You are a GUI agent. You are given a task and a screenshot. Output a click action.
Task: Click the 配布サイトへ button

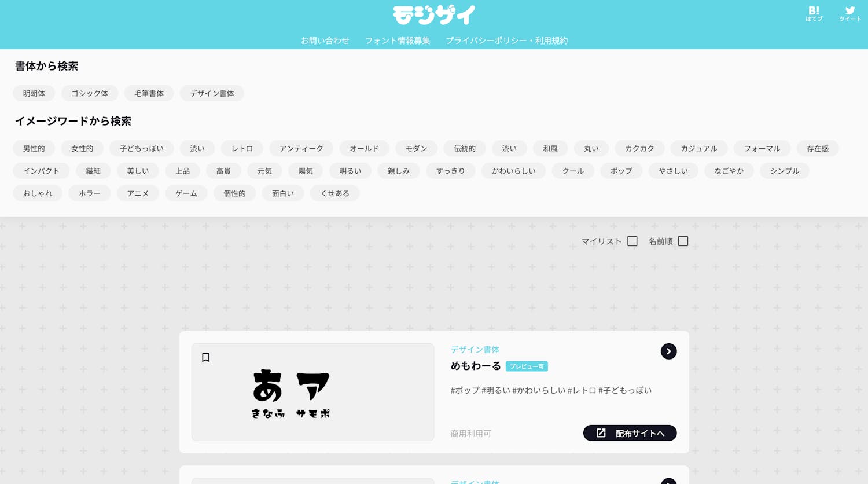click(630, 433)
